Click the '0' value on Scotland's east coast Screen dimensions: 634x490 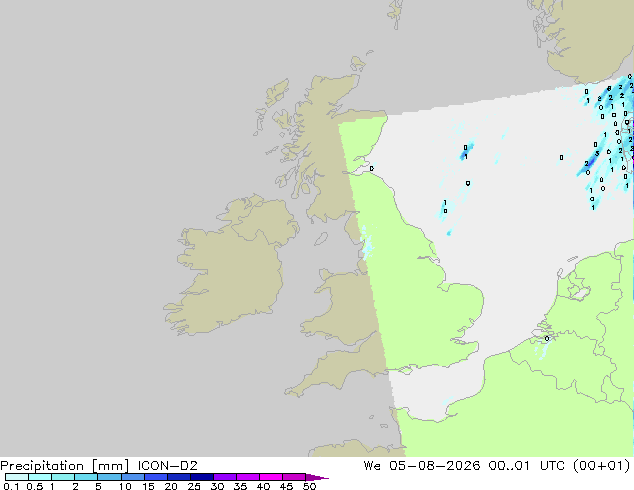(x=372, y=169)
